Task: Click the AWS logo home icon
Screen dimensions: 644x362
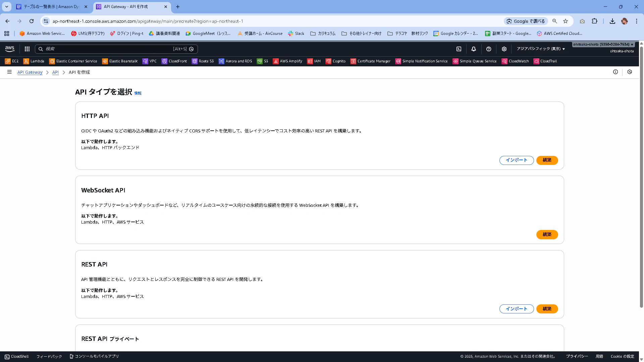Action: coord(10,49)
